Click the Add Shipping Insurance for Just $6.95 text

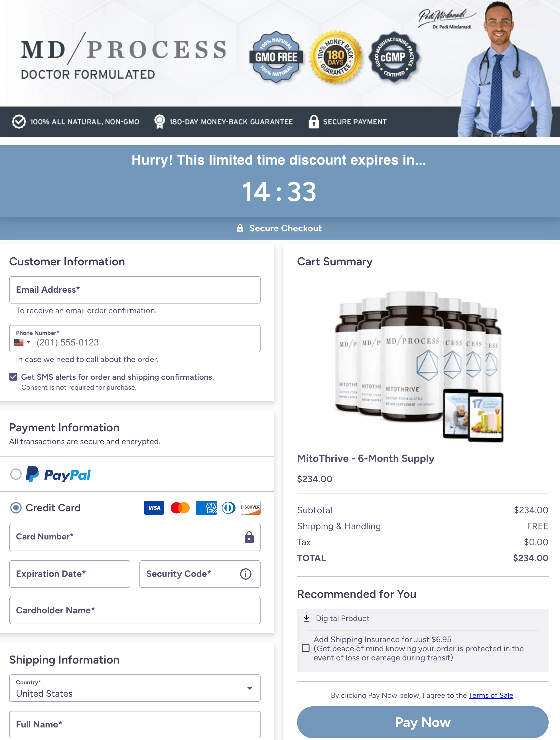click(382, 639)
